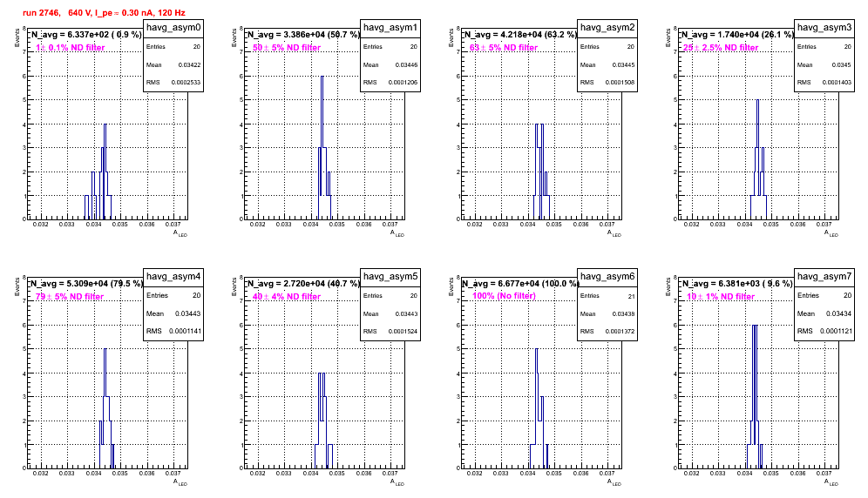
Task: Click the N_avg = 2.720e+04 label
Action: click(x=303, y=284)
